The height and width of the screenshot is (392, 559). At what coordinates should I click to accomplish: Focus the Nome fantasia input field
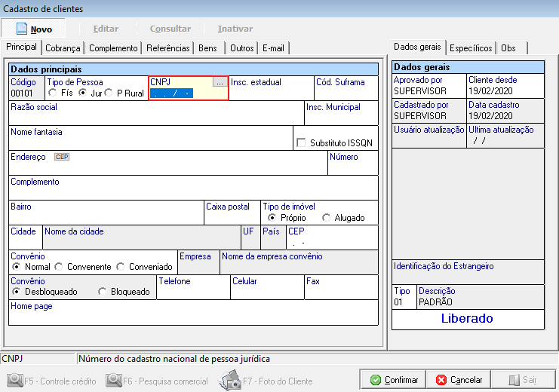coord(149,143)
